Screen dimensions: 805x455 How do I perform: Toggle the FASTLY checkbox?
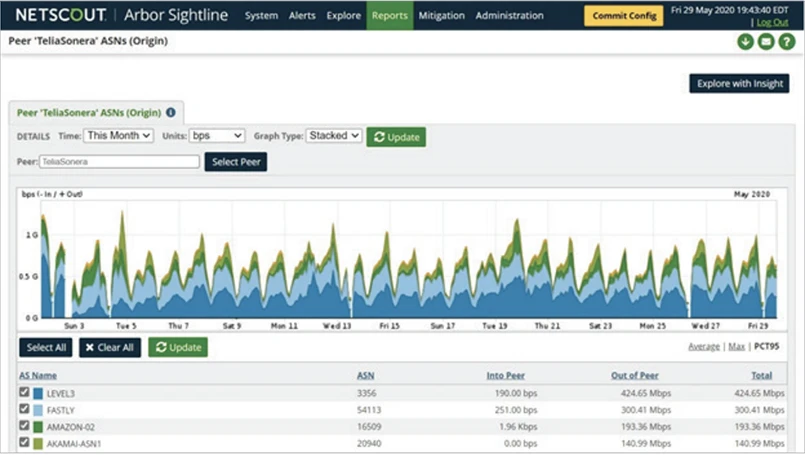click(24, 409)
